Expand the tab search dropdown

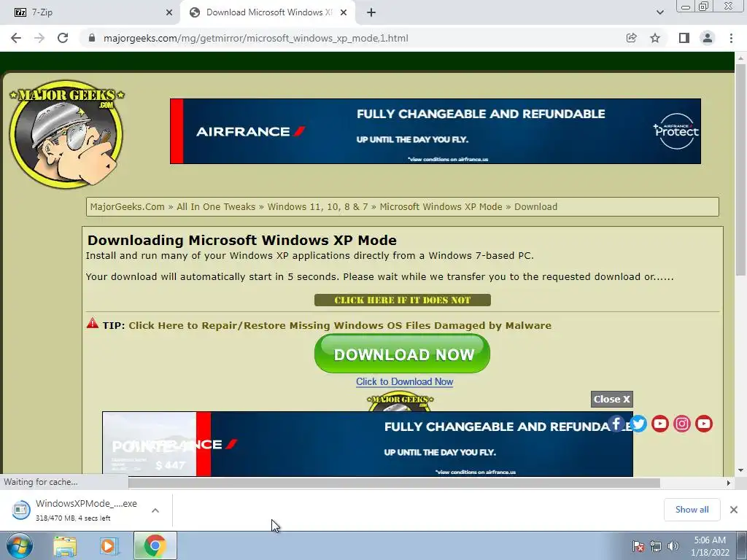(659, 12)
